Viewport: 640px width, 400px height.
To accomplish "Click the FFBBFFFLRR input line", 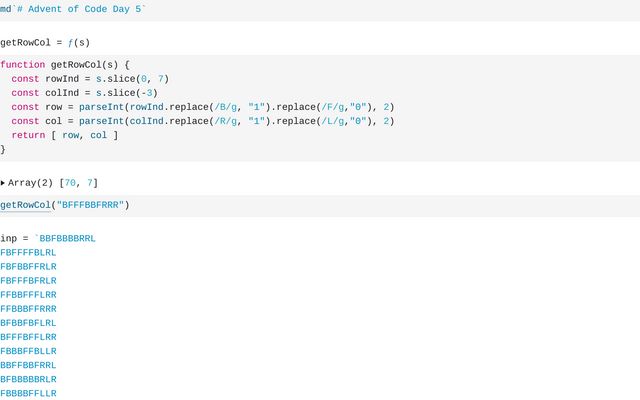I will point(28,295).
